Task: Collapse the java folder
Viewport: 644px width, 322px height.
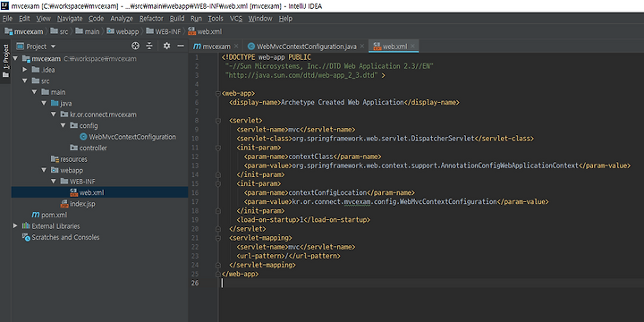Action: point(44,104)
